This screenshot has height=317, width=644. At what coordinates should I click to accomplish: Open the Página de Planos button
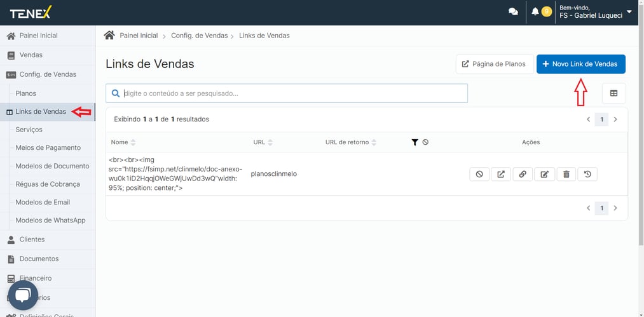pyautogui.click(x=495, y=64)
